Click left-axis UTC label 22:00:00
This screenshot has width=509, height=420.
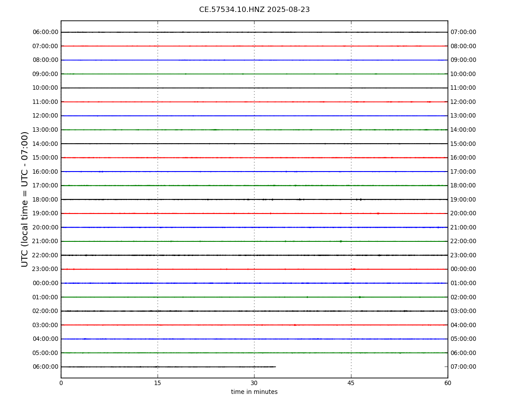pyautogui.click(x=46, y=255)
